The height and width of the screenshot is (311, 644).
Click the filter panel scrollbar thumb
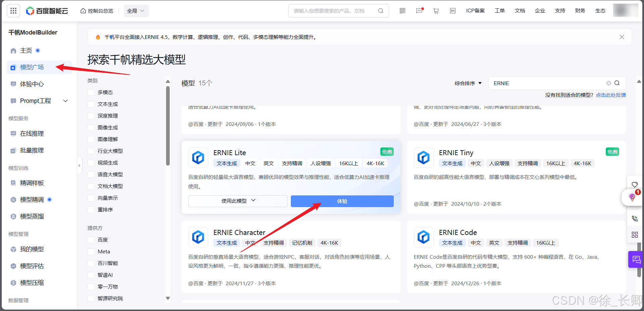(168, 126)
